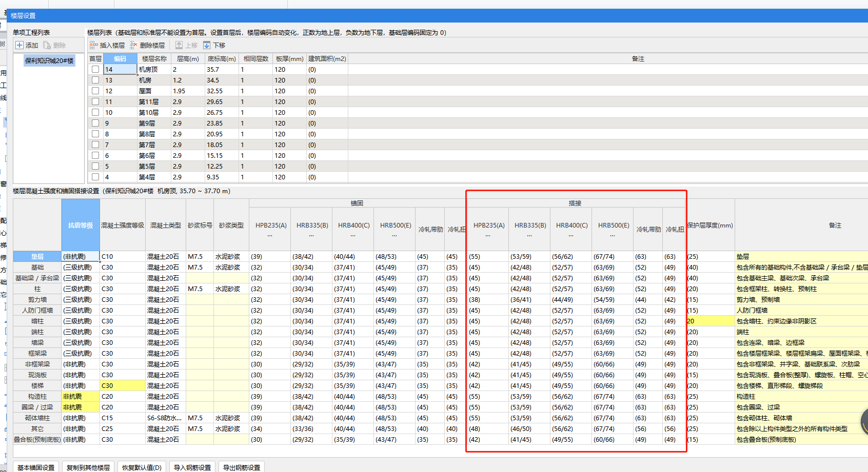Click yellow 非抗震 cell in 构造柱 row
The height and width of the screenshot is (472, 868).
coord(81,396)
